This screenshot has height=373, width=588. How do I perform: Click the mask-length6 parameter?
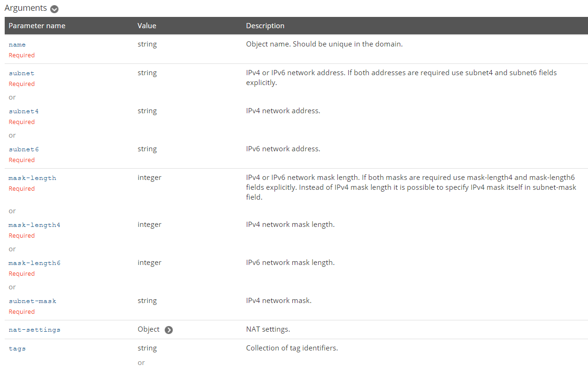point(34,263)
